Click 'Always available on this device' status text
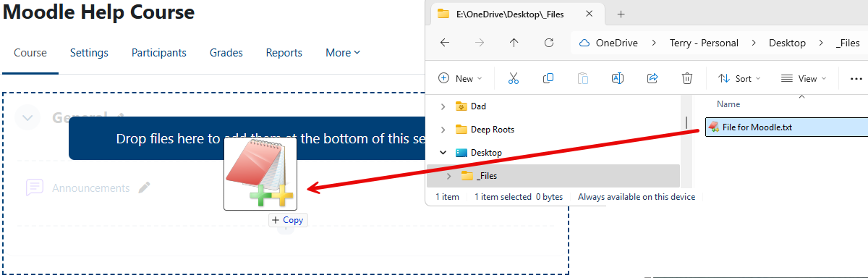 coord(637,197)
